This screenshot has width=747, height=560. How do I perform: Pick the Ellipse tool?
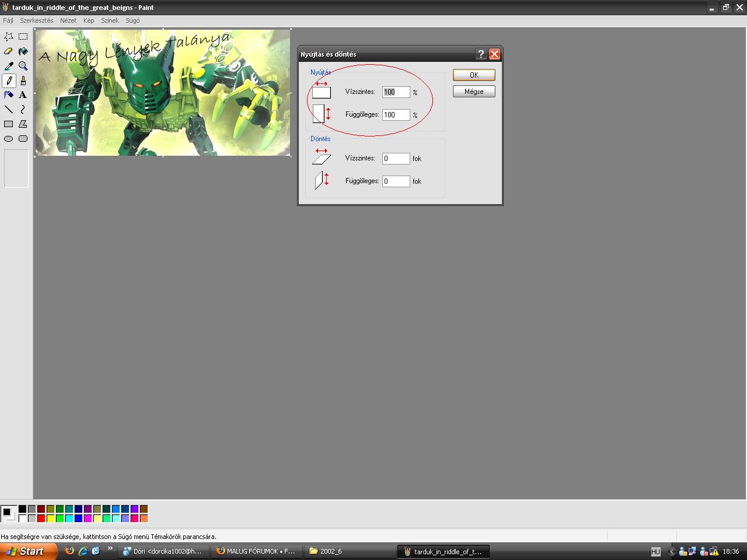9,139
